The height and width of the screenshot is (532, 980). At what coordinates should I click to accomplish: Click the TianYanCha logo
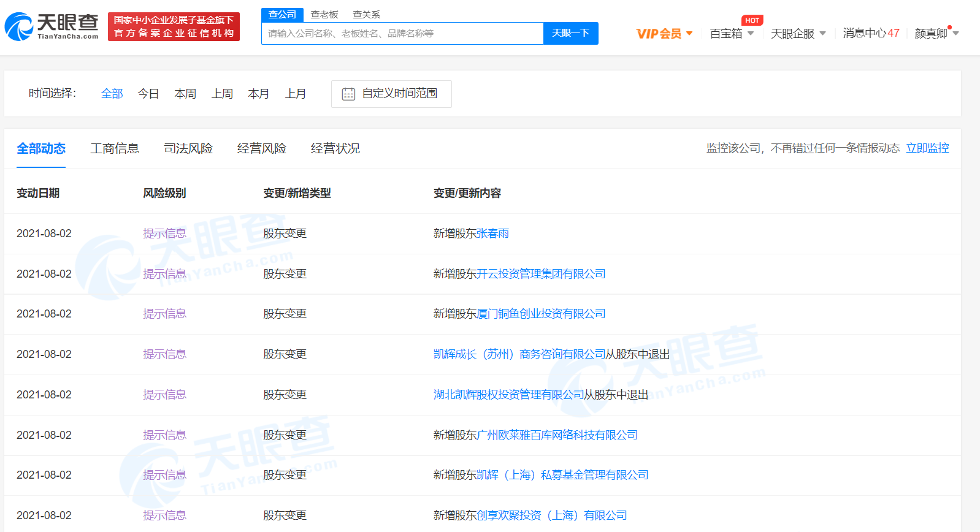(52, 27)
